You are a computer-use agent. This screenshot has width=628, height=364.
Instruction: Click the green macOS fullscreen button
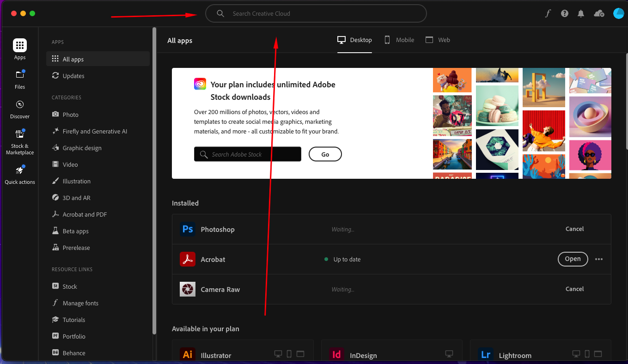click(x=32, y=13)
